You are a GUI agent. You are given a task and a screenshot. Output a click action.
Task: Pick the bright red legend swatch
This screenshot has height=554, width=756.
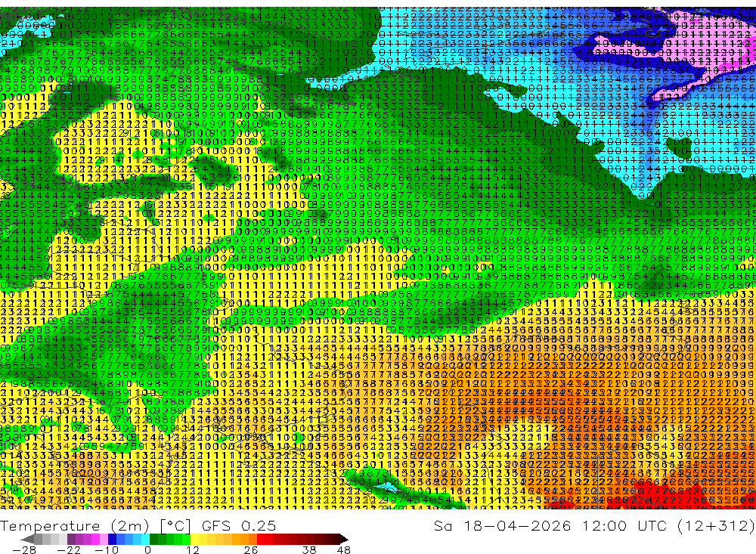(261, 539)
